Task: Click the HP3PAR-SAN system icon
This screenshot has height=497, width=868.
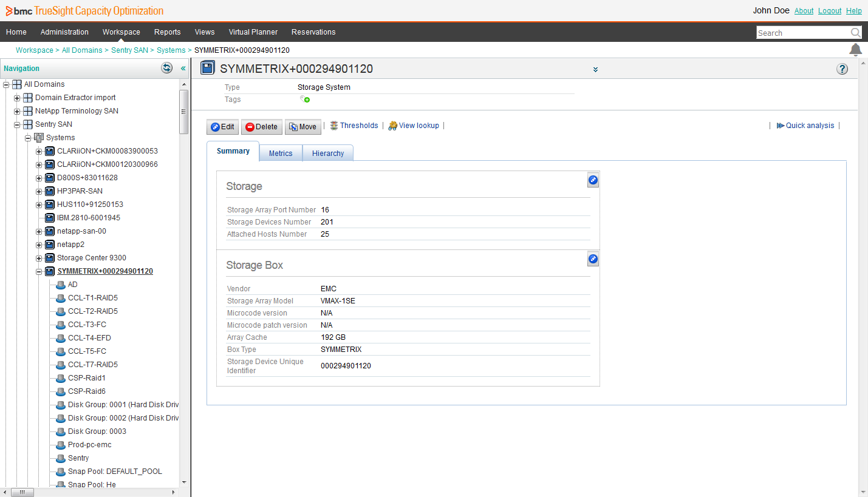Action: 50,191
